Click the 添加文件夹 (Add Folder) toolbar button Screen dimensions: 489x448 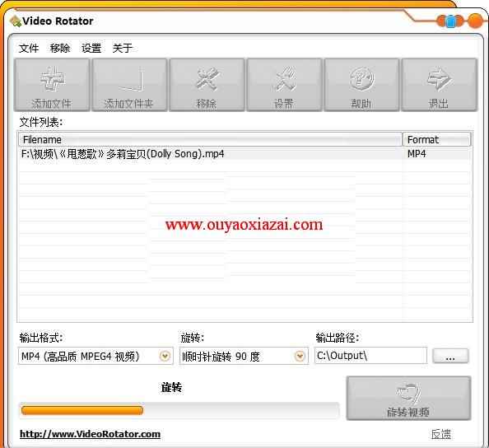pyautogui.click(x=129, y=85)
